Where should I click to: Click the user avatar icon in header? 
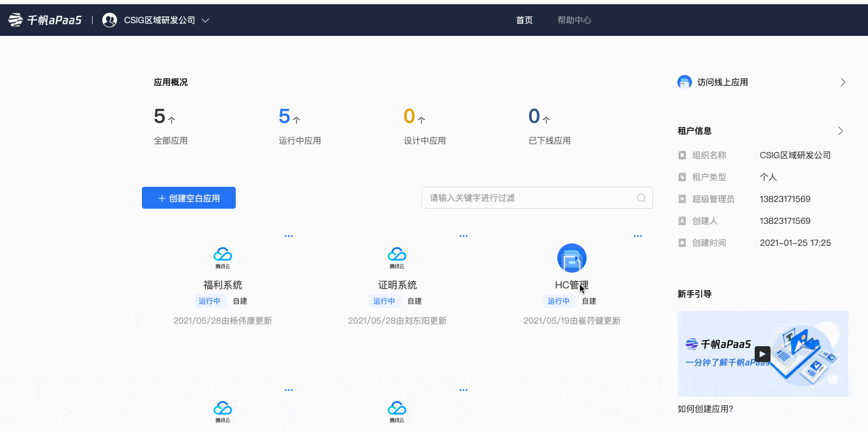[110, 20]
